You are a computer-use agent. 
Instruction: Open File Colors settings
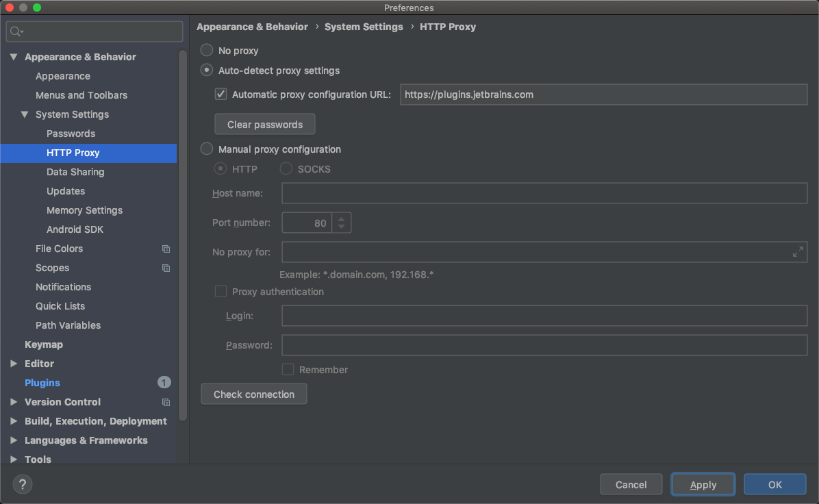point(59,249)
